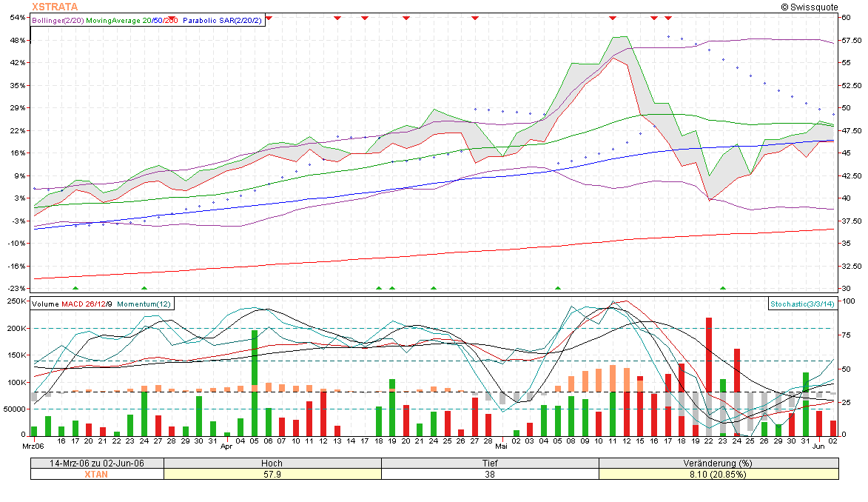
Task: Click the red triangle marker above 27 April
Action: point(475,19)
